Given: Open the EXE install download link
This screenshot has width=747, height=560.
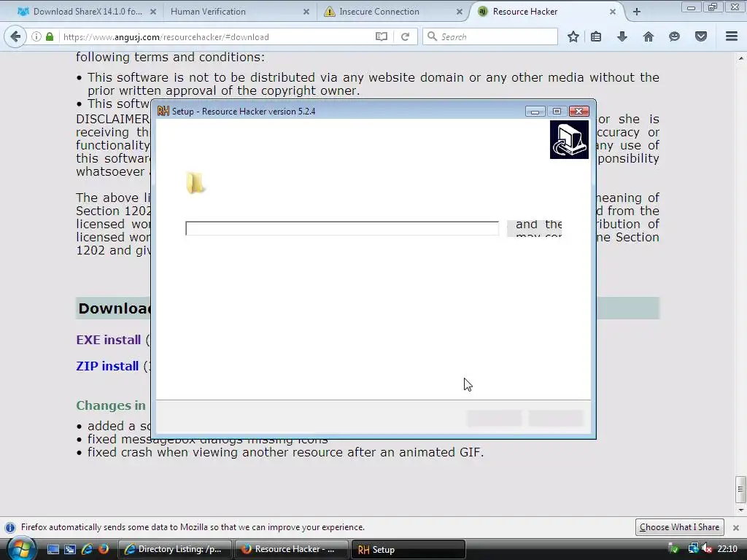Looking at the screenshot, I should (109, 340).
